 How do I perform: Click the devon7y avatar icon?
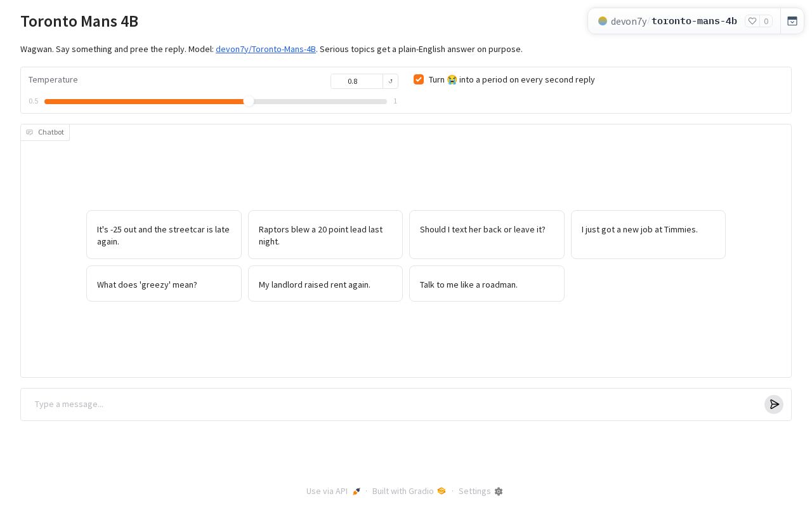[x=603, y=21]
